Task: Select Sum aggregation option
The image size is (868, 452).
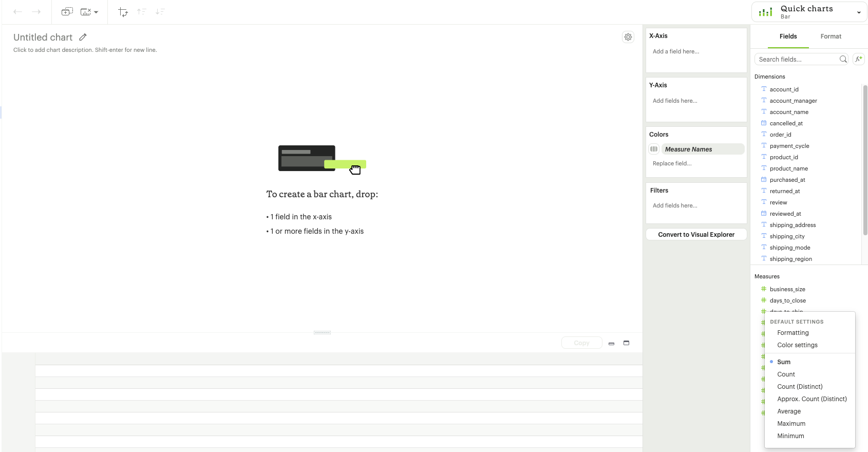Action: 784,362
